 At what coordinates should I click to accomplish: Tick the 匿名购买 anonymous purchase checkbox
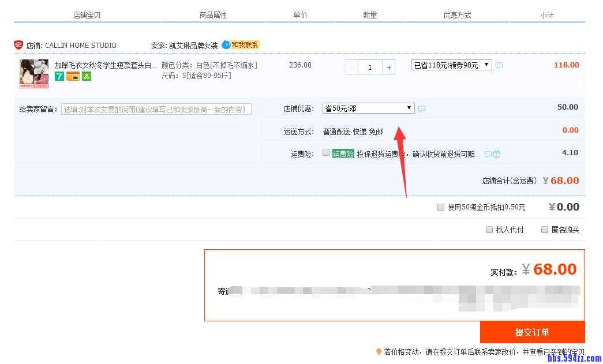point(544,230)
